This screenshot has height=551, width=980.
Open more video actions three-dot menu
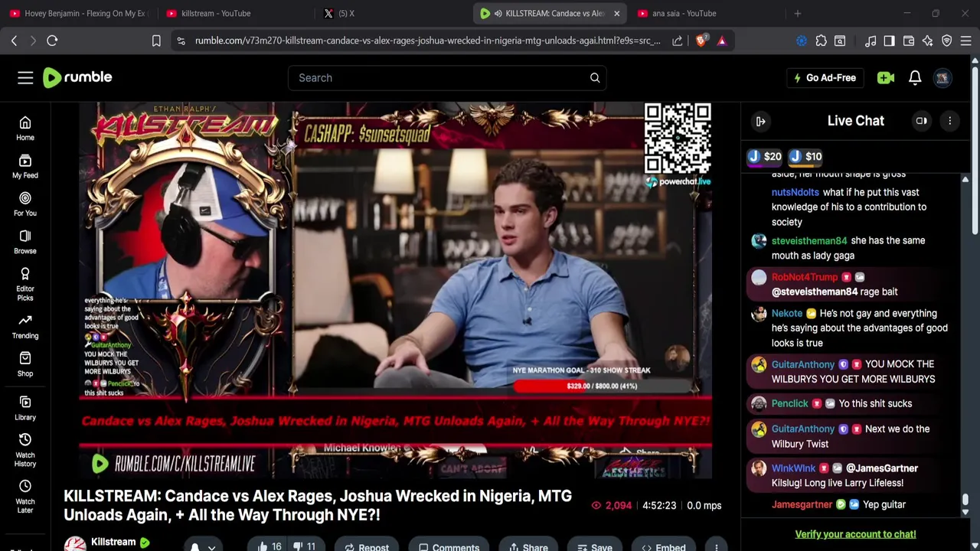coord(716,546)
